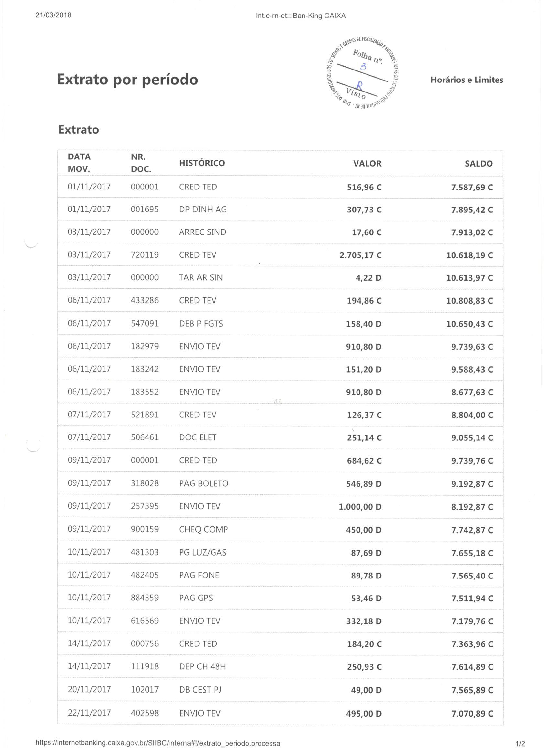Click document number 720119

[x=144, y=255]
